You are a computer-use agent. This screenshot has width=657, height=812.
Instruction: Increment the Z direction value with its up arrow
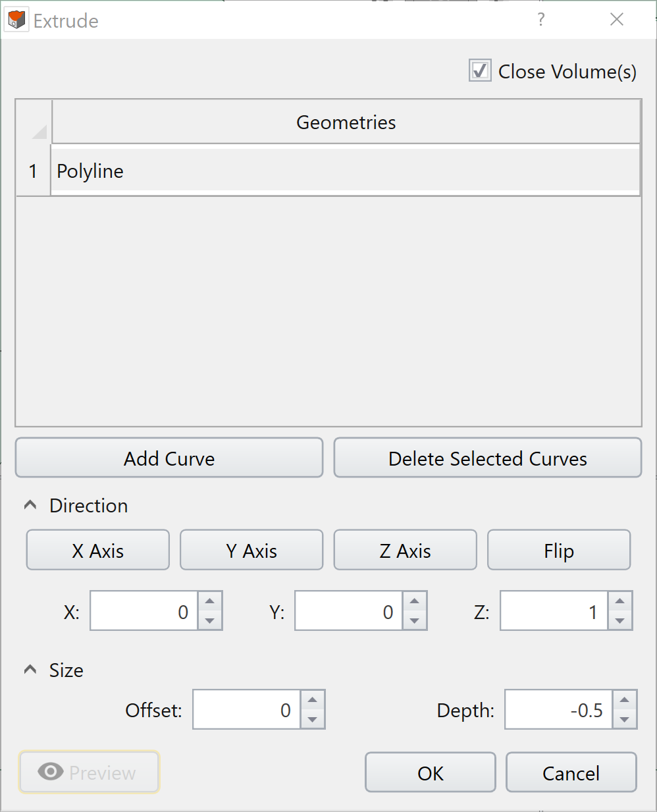click(619, 601)
